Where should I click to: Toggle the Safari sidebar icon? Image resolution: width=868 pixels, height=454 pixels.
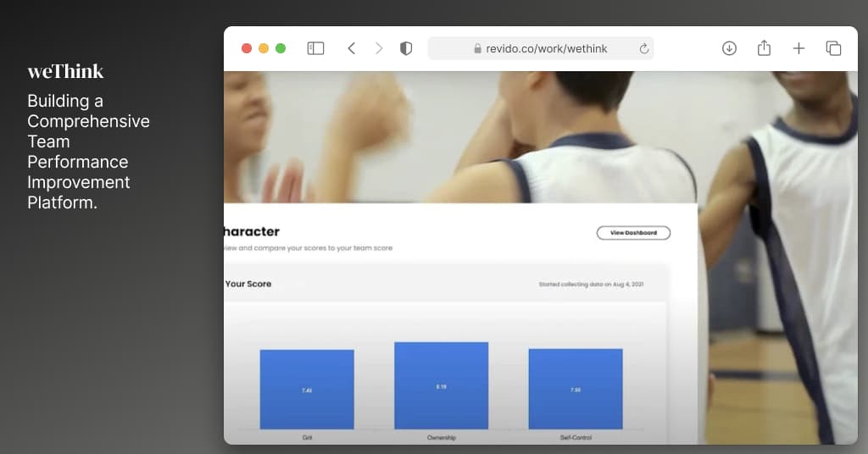coord(315,48)
